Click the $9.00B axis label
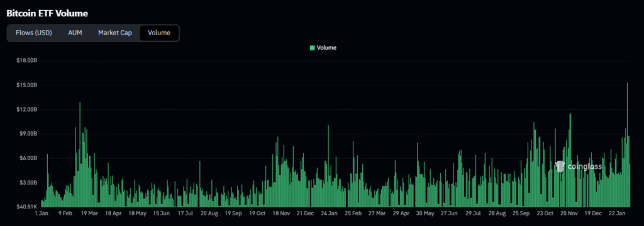The height and width of the screenshot is (226, 644). tap(28, 134)
